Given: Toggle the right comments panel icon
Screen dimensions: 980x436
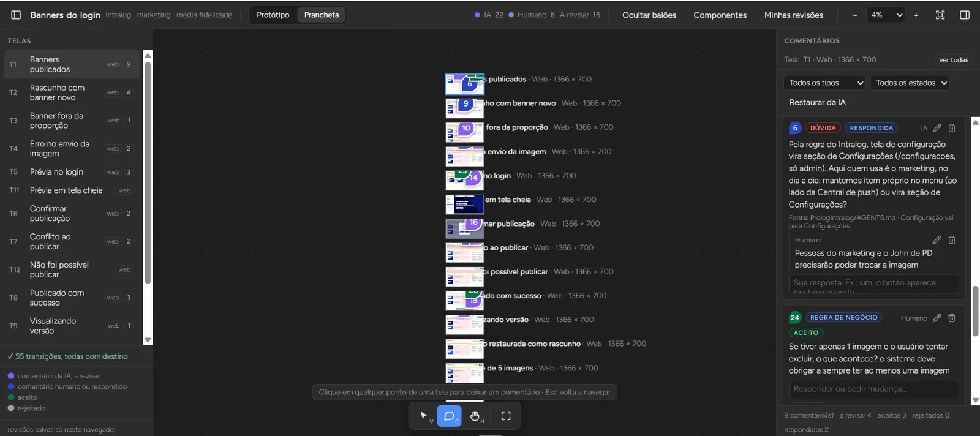Looking at the screenshot, I should coord(965,15).
